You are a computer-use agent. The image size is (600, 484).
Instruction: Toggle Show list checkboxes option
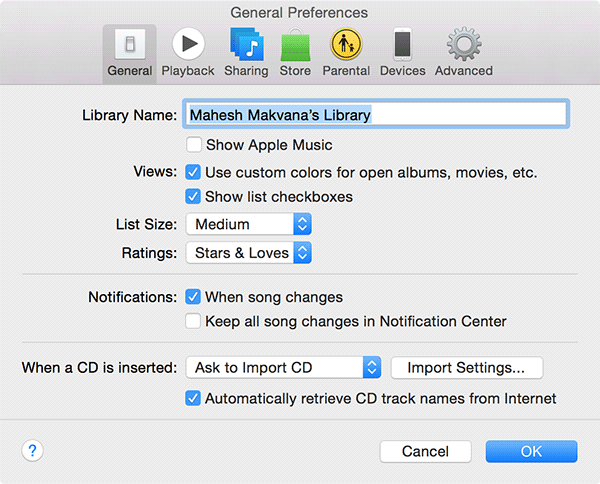194,197
